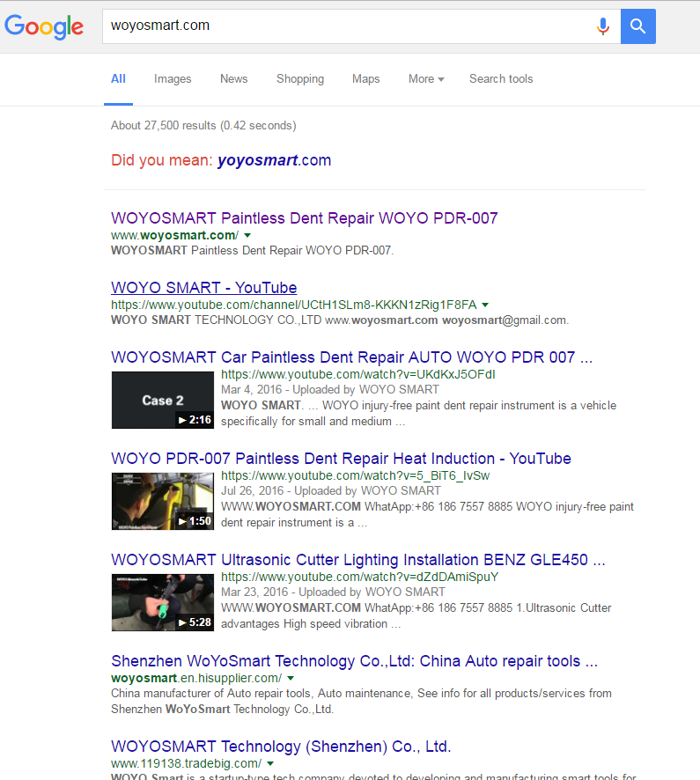Expand arrow beside the YouTube channel URL

tap(485, 305)
